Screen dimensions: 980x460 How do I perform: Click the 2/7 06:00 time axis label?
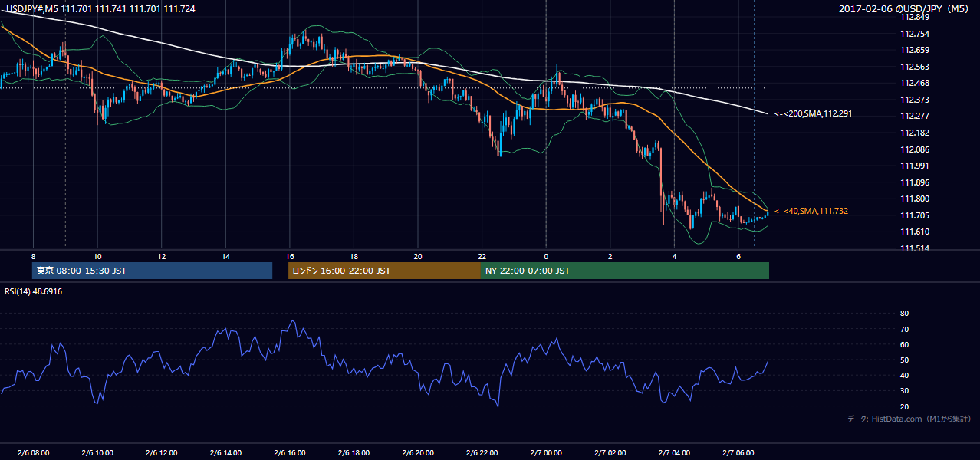pos(738,453)
